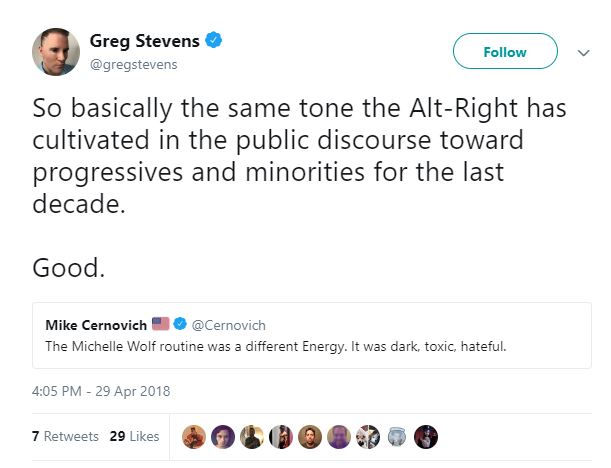Click Cernovich's blue verified checkmark
The image size is (611, 468).
(182, 325)
